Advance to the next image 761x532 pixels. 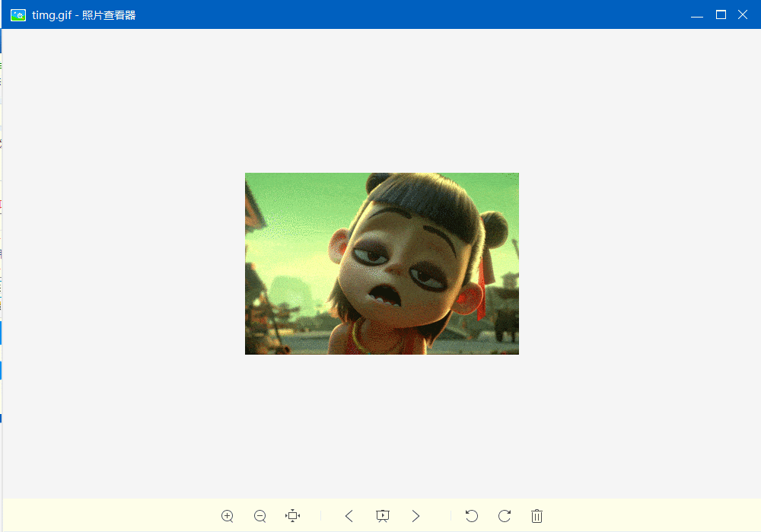416,516
